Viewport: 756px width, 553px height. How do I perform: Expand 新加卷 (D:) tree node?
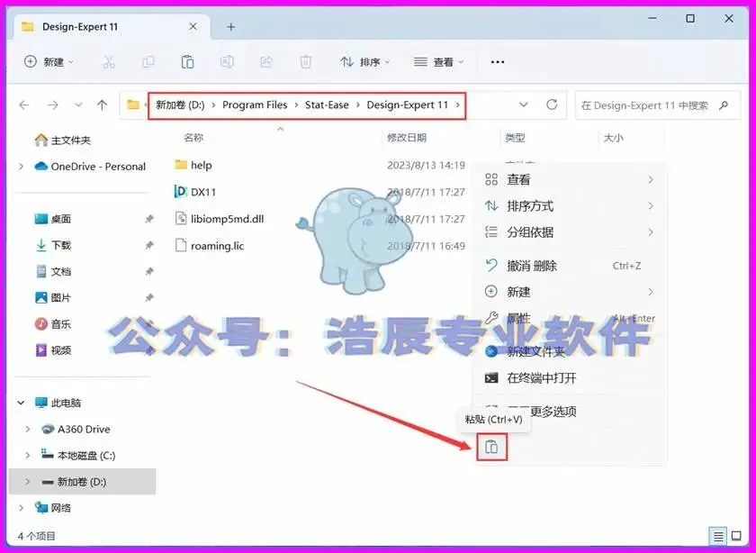coord(28,482)
